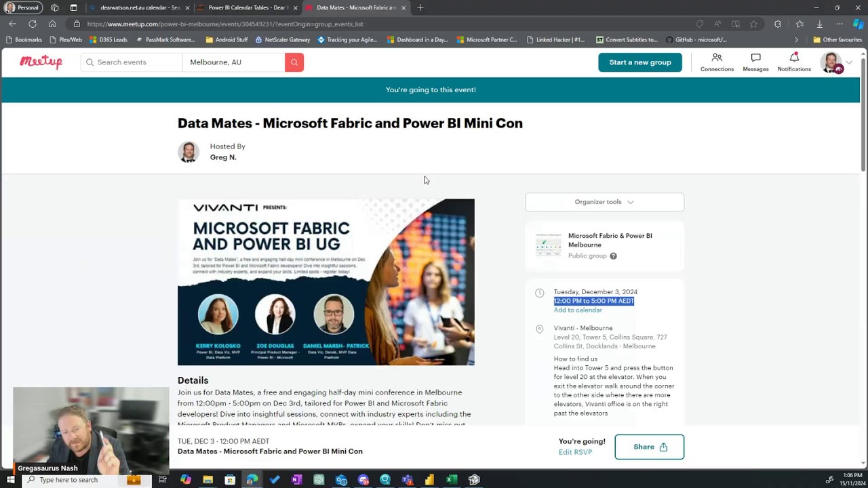Open the Notifications bell
Screen dimensions: 868x488
[x=794, y=62]
